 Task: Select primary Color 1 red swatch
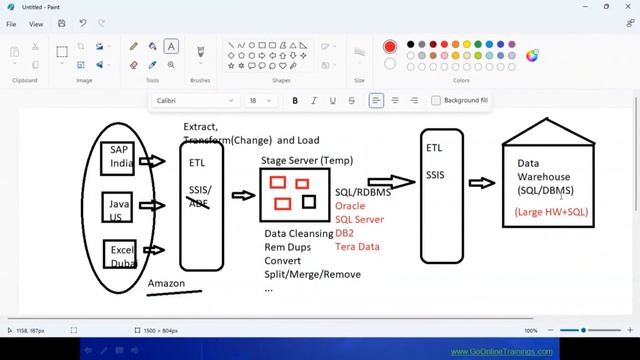coord(390,47)
